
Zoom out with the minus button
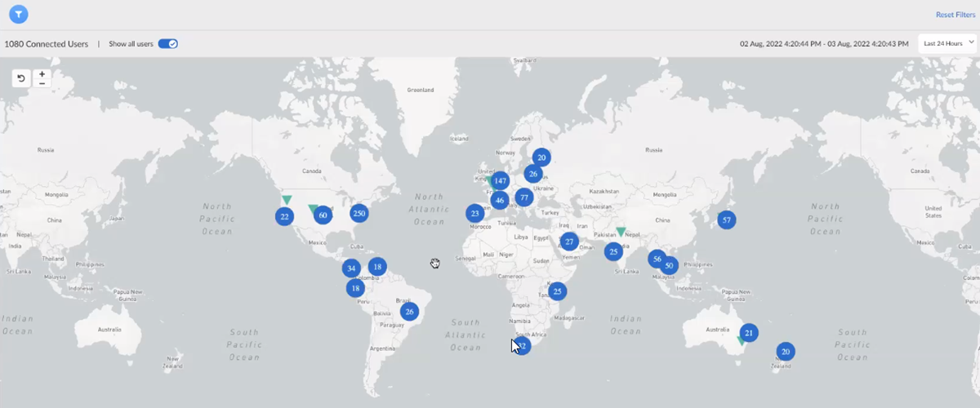(42, 83)
